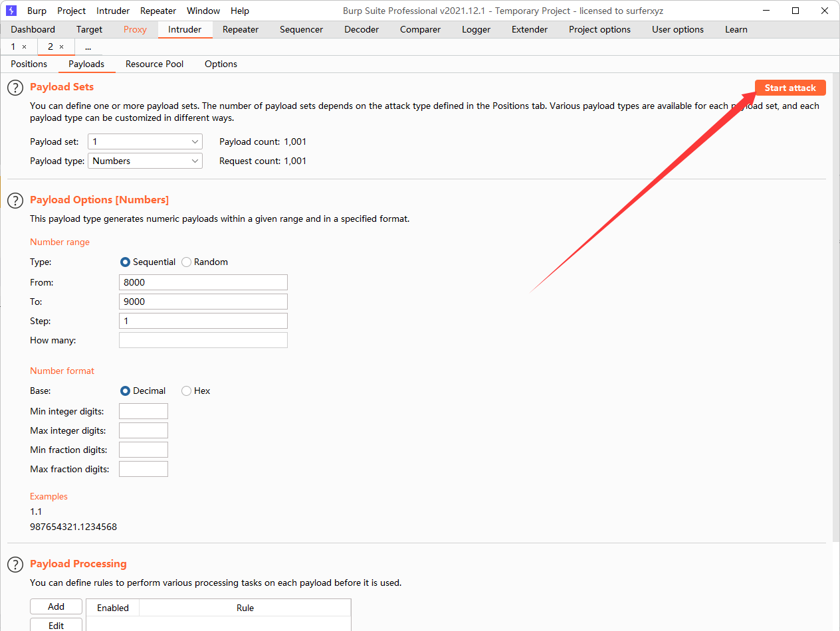Open help for Payload Processing section

click(x=15, y=565)
